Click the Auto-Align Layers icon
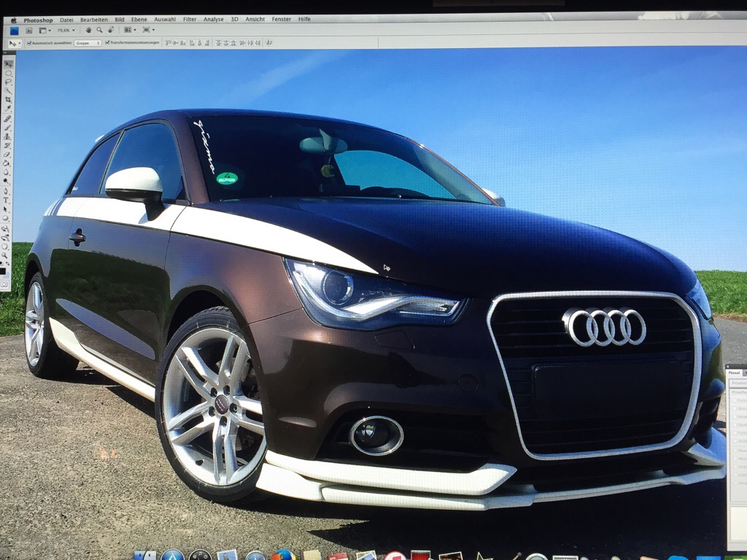The width and height of the screenshot is (747, 560). point(268,43)
